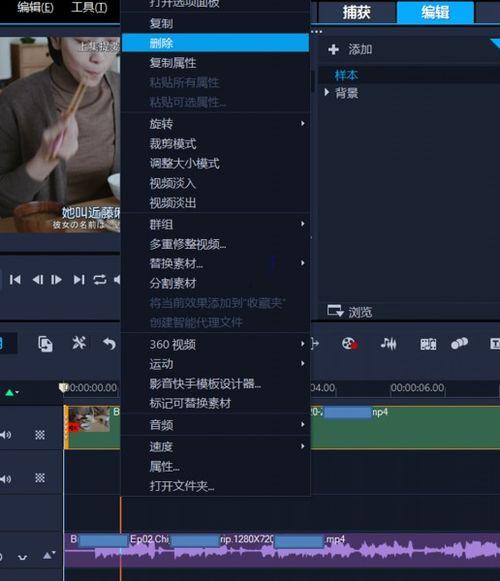Select the 样本 library folder
The image size is (500, 581).
click(x=346, y=75)
